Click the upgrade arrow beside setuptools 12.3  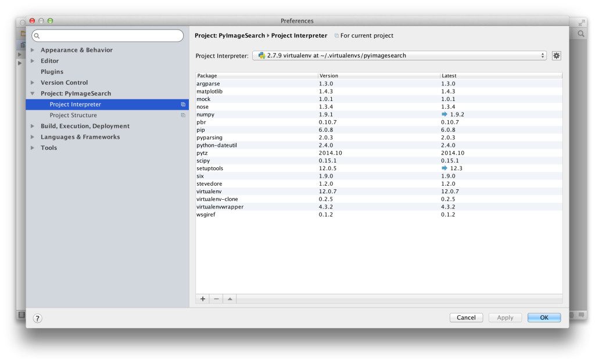(x=445, y=168)
